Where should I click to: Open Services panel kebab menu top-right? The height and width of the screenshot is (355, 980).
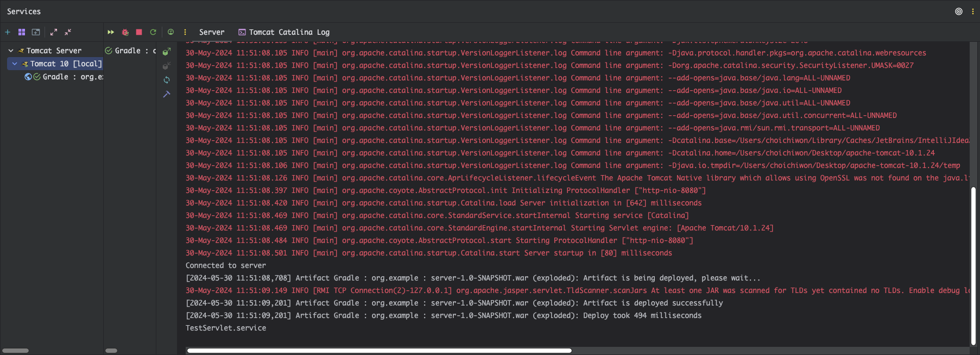point(973,11)
